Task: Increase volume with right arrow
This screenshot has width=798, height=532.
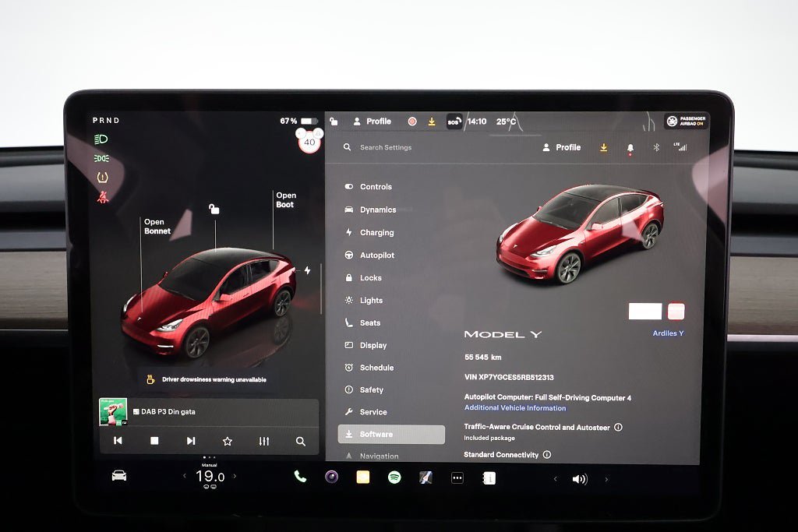Action: coord(606,479)
